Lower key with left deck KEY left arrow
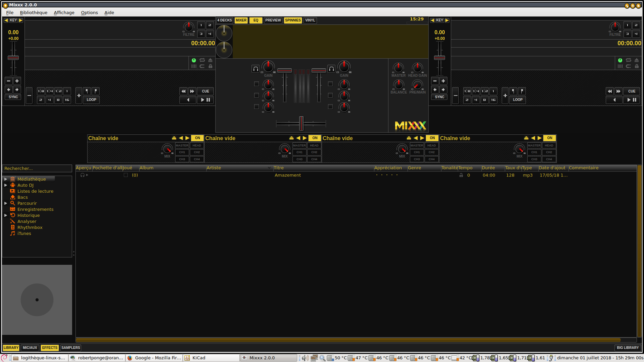The image size is (644, 362). tap(6, 20)
